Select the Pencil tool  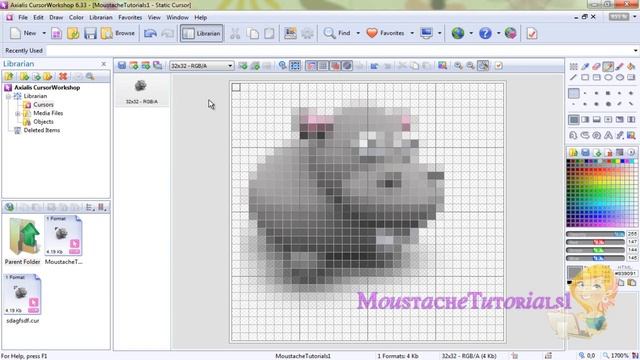[608, 67]
